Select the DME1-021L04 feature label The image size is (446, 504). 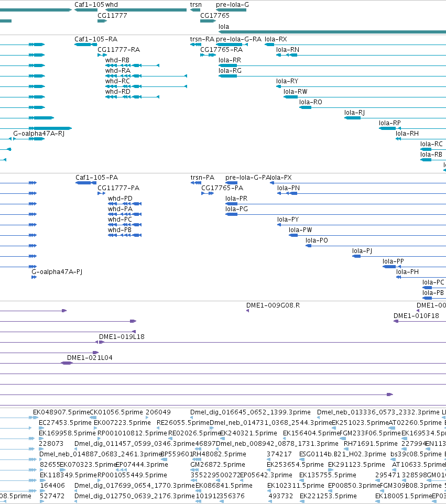[x=90, y=358]
